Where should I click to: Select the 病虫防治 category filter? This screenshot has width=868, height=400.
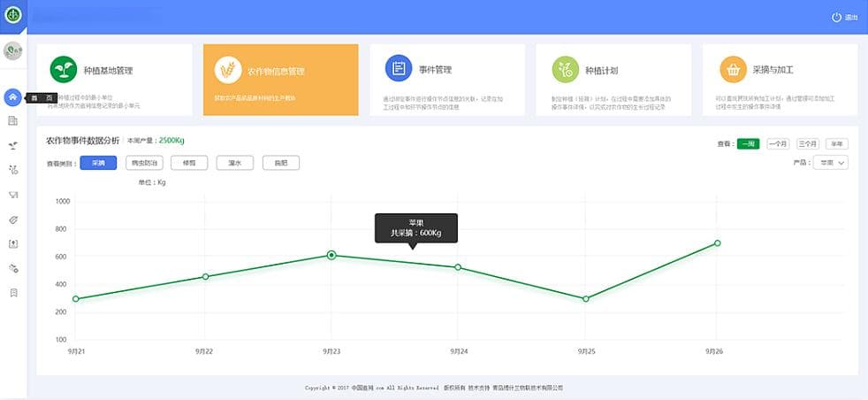click(x=144, y=163)
